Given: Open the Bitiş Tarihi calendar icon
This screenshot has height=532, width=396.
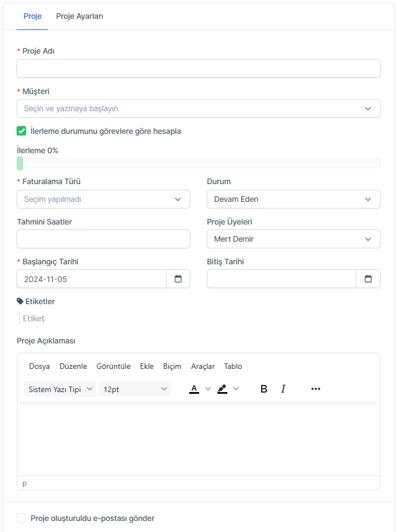Looking at the screenshot, I should coord(368,279).
